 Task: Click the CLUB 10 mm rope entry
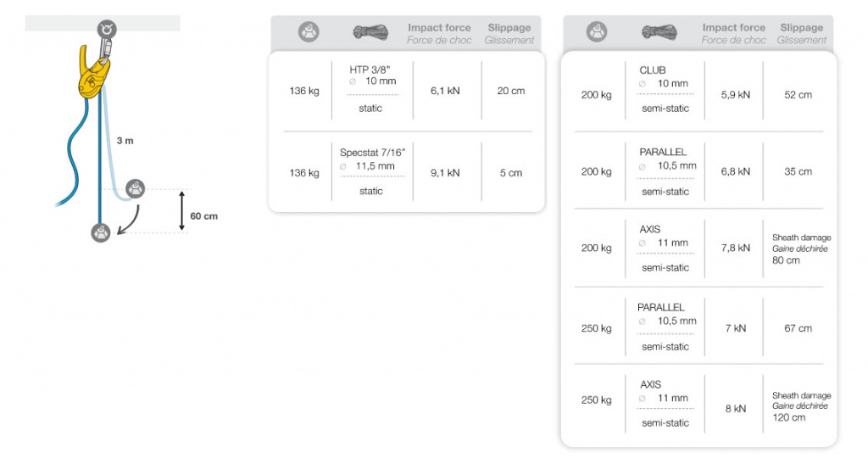pos(665,89)
